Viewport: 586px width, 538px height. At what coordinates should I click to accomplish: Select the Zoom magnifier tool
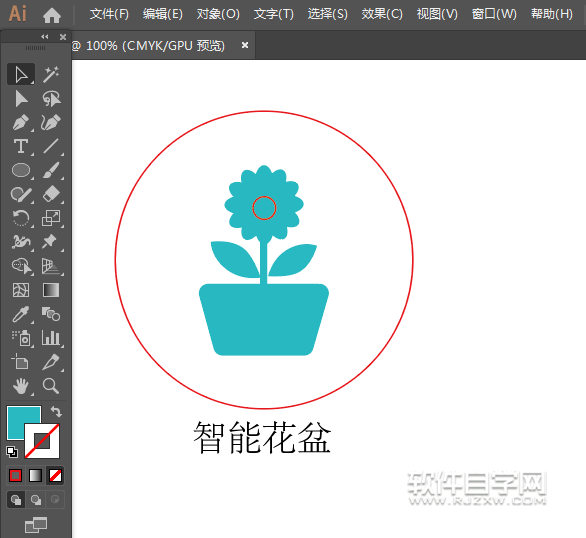(51, 386)
